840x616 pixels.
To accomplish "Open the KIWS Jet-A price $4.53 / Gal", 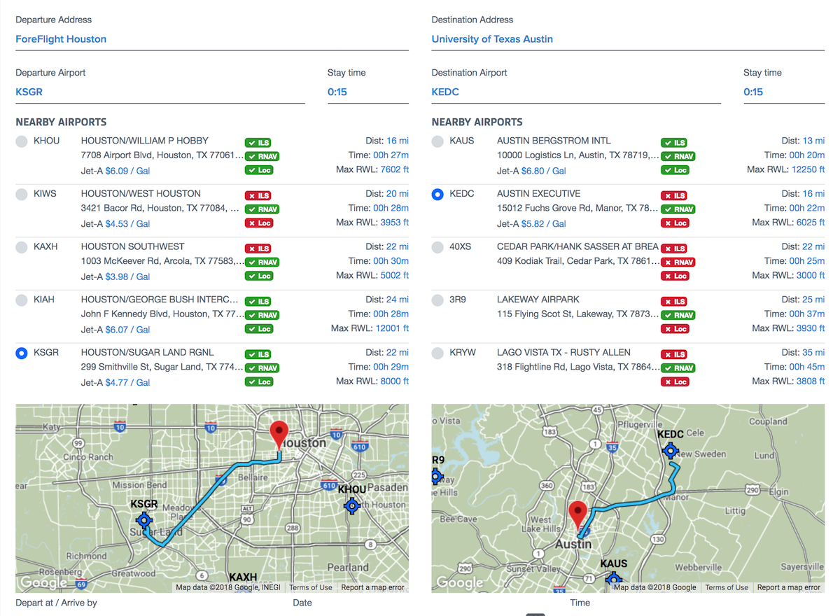I will (127, 224).
